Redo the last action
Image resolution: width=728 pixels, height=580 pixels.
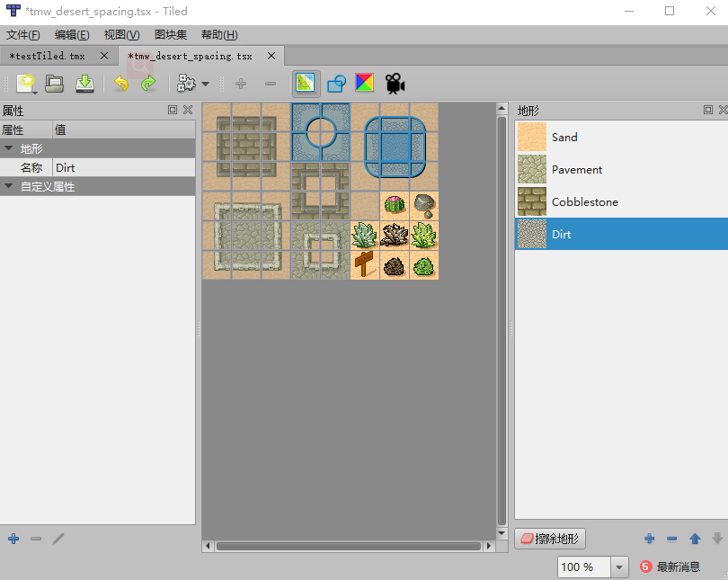148,83
